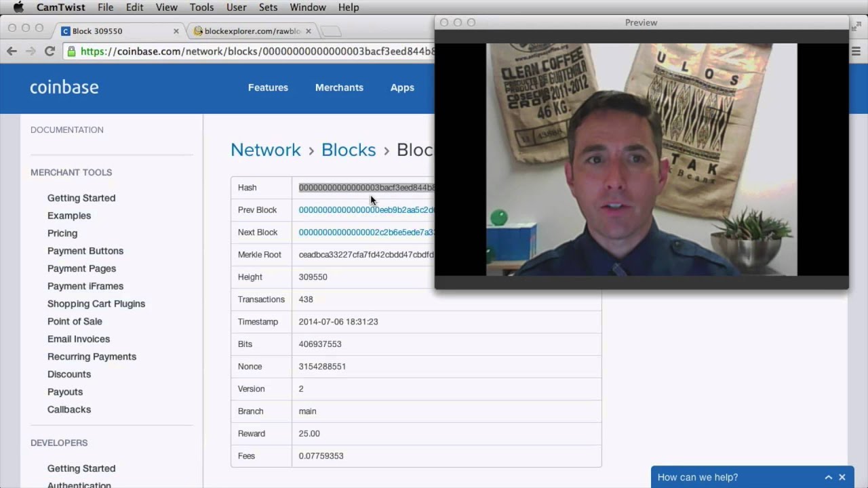Open the Pricing sidebar link
Viewport: 868px width, 488px height.
[62, 233]
